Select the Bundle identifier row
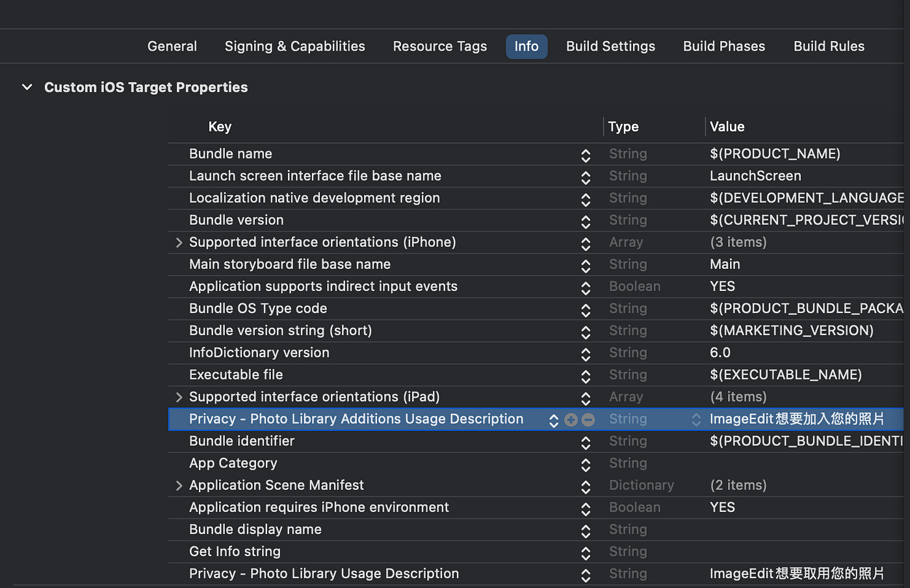The image size is (910, 588). coord(242,441)
